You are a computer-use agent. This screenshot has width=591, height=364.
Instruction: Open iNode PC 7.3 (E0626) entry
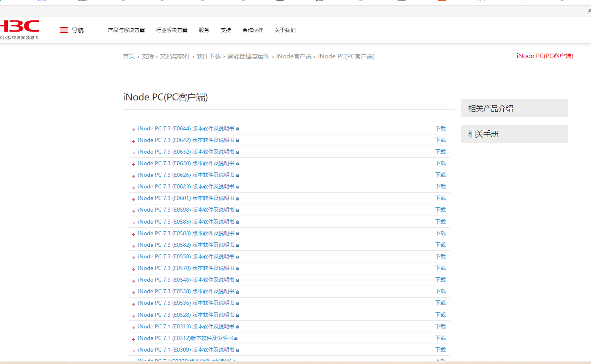coord(186,175)
